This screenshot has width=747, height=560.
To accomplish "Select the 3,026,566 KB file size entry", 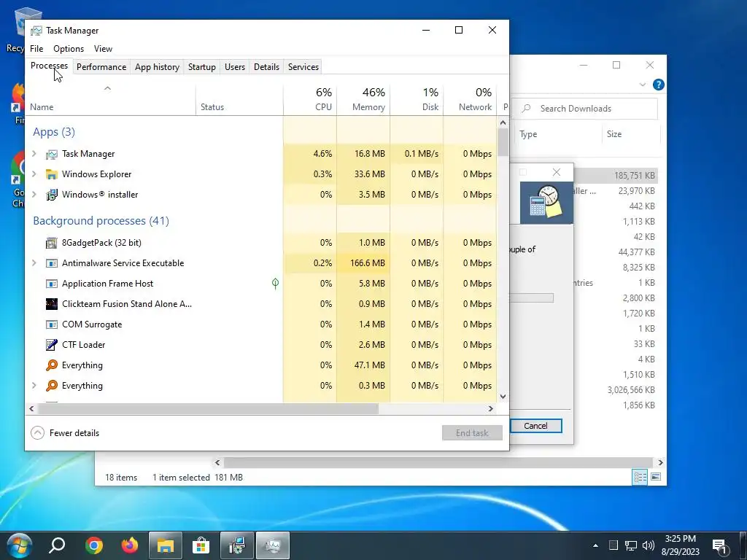I will coord(631,390).
